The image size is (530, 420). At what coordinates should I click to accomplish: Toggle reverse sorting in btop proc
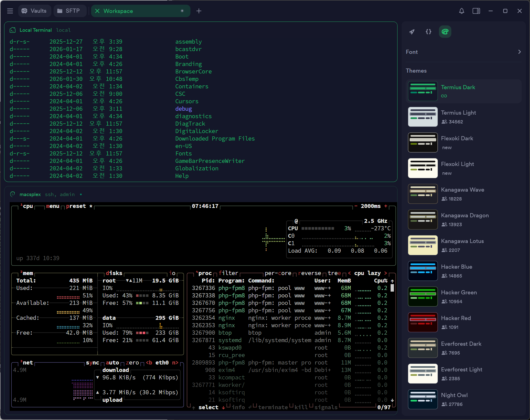[309, 273]
